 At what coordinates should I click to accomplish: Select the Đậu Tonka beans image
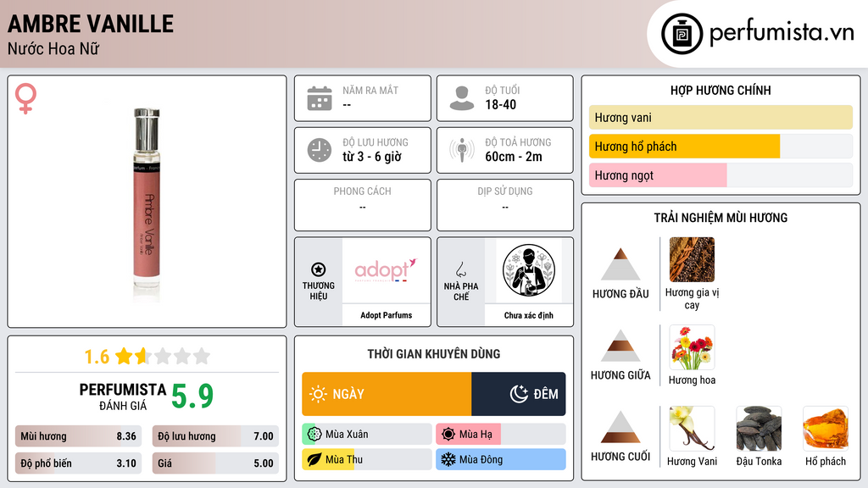pyautogui.click(x=759, y=429)
